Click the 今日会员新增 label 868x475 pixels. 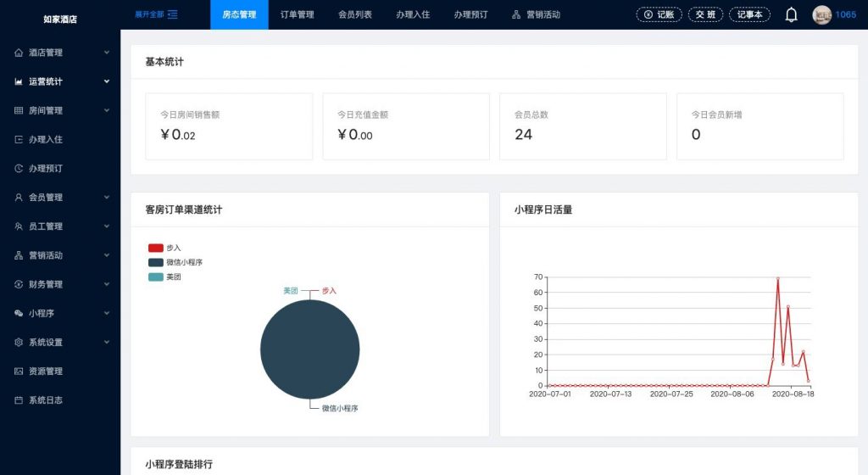tap(716, 115)
